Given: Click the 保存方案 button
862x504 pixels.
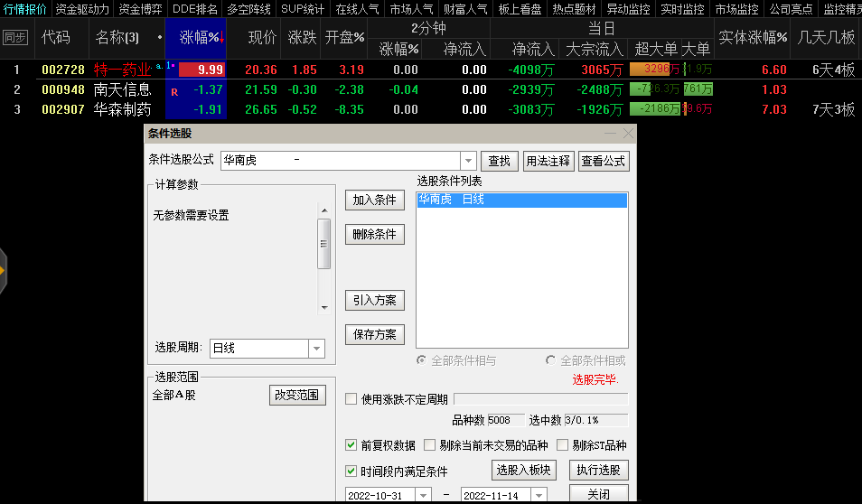Looking at the screenshot, I should click(374, 334).
